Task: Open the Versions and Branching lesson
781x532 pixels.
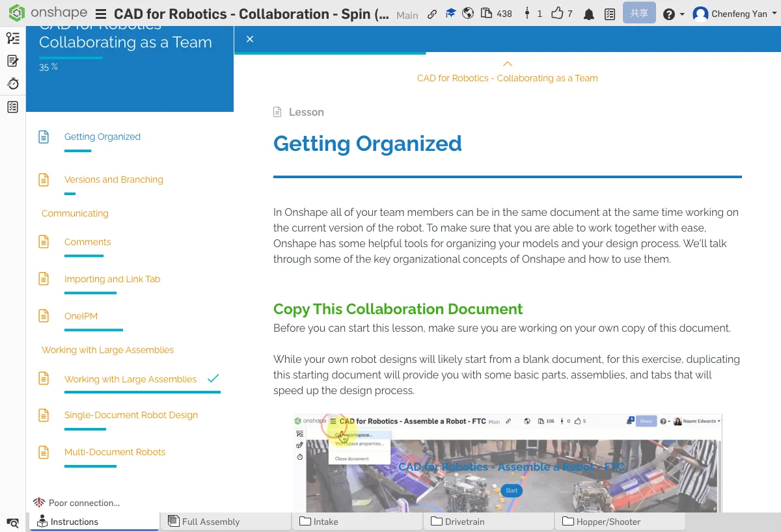Action: 113,180
